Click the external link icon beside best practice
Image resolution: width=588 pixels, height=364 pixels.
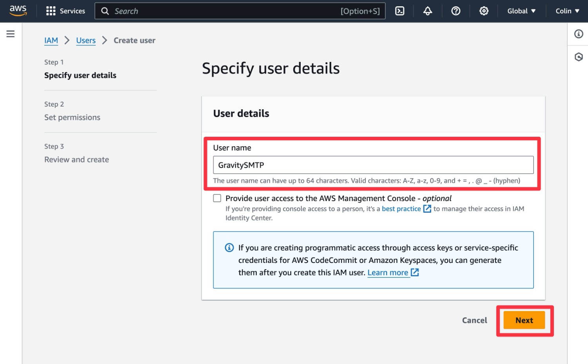point(427,209)
